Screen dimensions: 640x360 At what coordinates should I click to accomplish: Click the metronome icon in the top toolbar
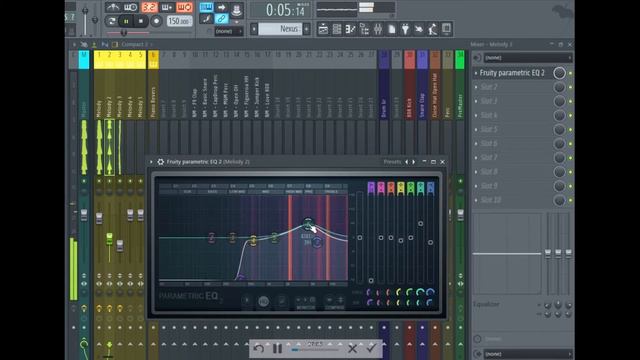(x=113, y=7)
